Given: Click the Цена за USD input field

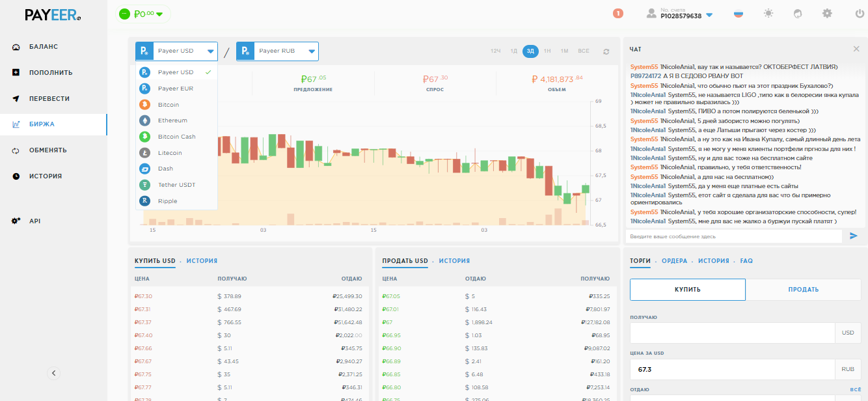Looking at the screenshot, I should click(732, 369).
